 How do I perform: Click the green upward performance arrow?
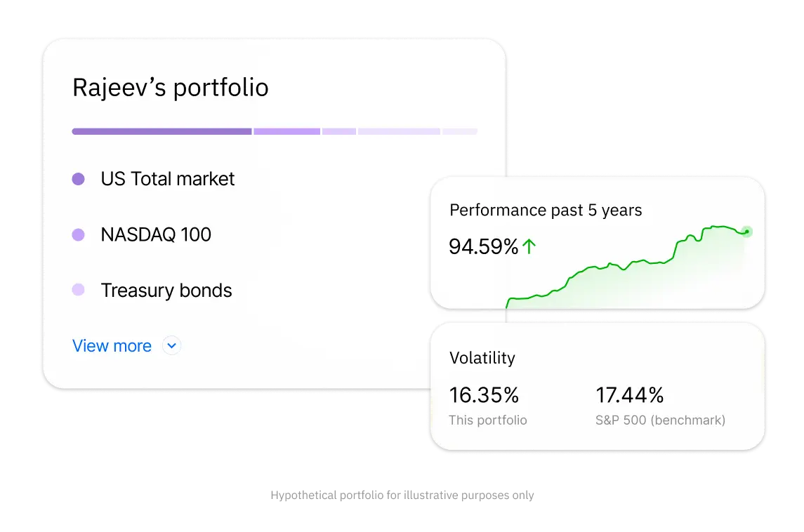point(529,246)
